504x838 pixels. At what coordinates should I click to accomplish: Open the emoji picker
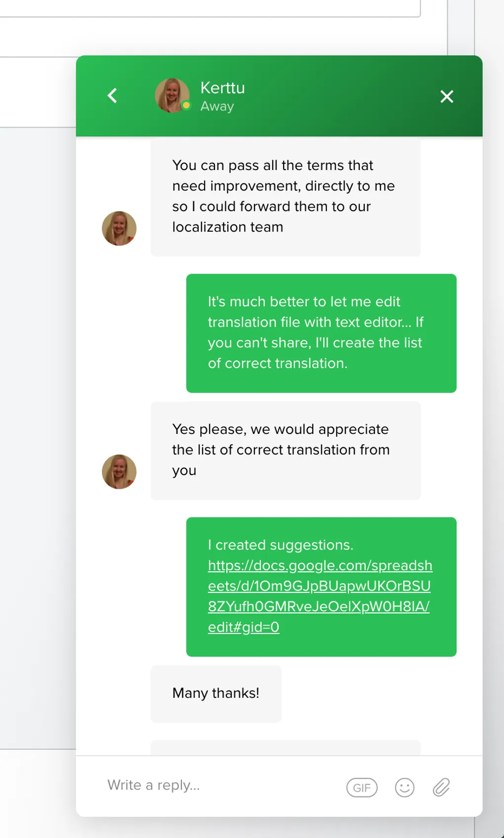coord(404,787)
